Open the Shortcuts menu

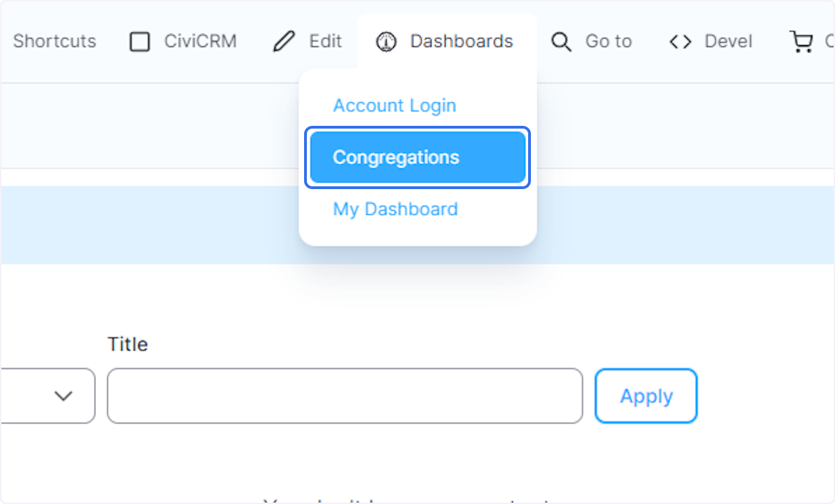pyautogui.click(x=54, y=42)
